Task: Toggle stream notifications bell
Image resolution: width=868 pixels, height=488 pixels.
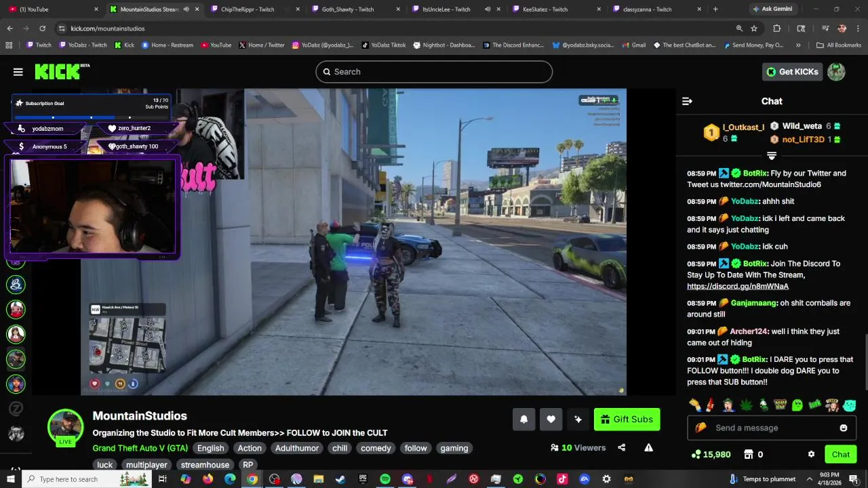Action: tap(524, 419)
